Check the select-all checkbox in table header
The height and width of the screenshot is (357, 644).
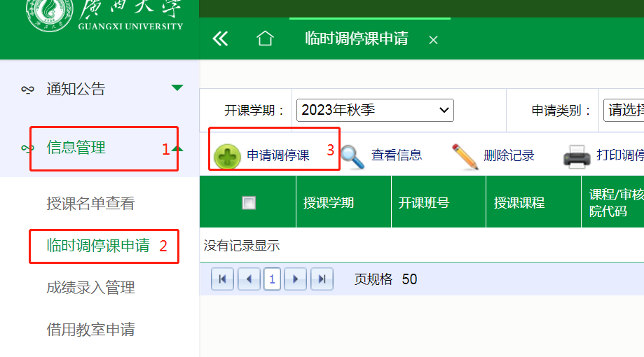pos(248,203)
